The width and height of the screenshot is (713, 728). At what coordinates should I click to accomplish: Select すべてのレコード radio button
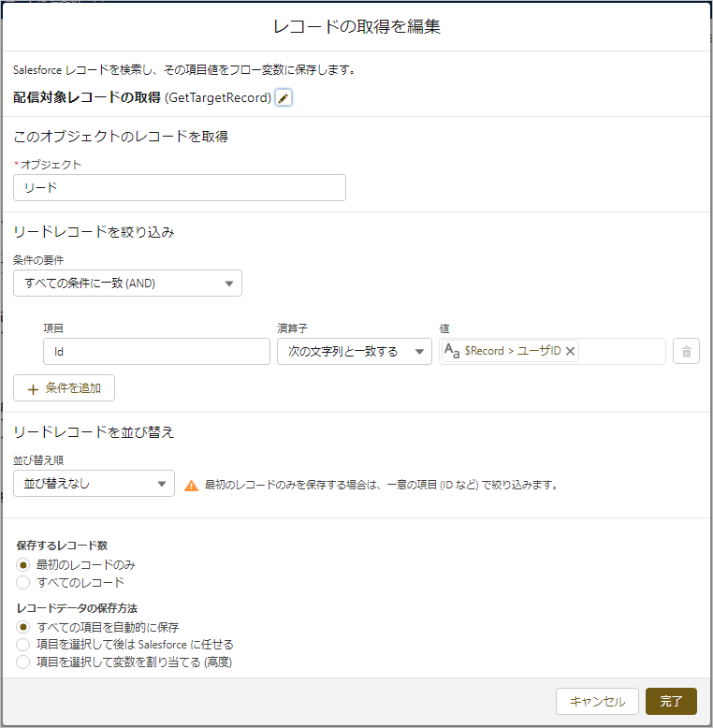22,582
